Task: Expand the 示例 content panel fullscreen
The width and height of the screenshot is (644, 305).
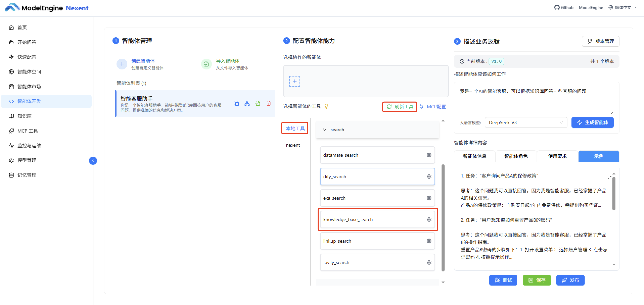Action: [x=609, y=178]
